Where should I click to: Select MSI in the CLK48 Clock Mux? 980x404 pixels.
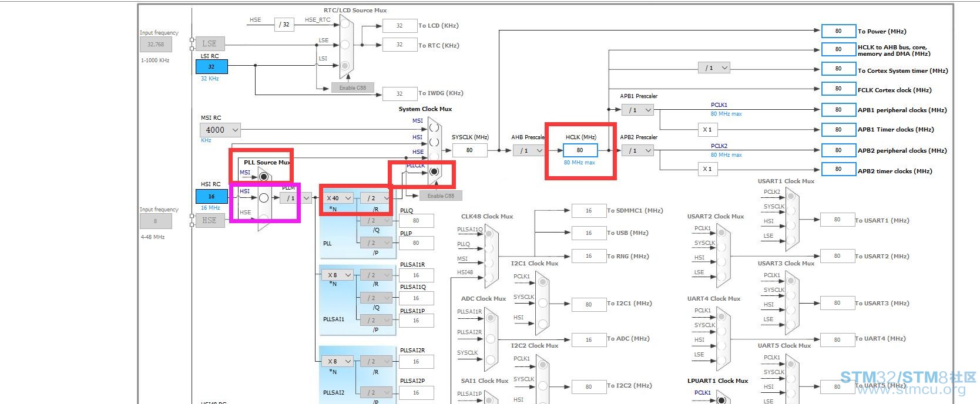point(489,263)
